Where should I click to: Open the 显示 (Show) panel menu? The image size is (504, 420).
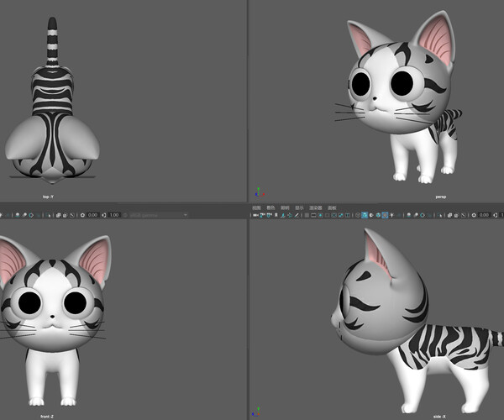(x=299, y=208)
